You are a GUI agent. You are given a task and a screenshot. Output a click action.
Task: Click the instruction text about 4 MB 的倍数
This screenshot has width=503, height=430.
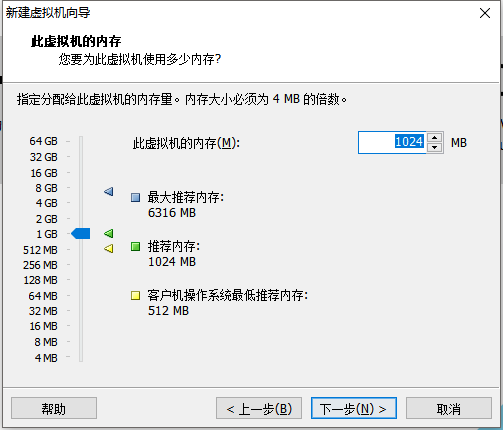point(182,99)
